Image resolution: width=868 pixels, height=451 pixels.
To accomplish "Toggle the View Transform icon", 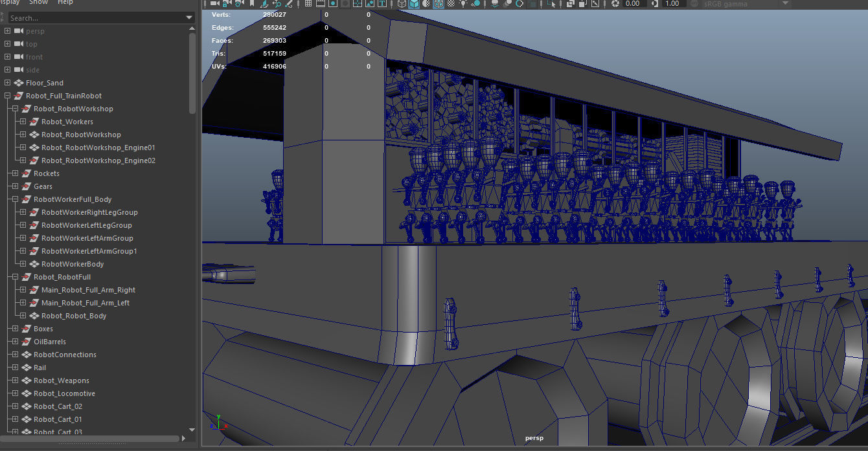I will point(694,4).
